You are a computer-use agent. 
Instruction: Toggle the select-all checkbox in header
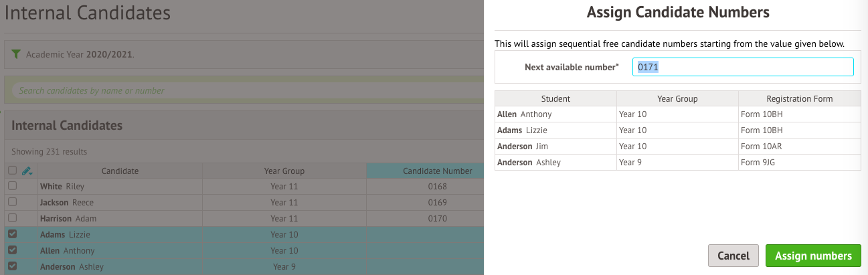[x=12, y=171]
